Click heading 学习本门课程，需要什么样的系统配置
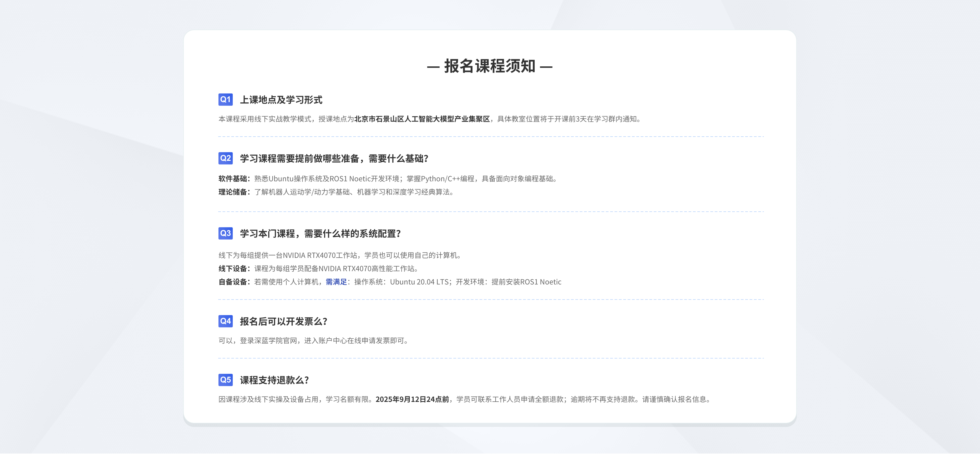This screenshot has width=980, height=454. tap(318, 233)
